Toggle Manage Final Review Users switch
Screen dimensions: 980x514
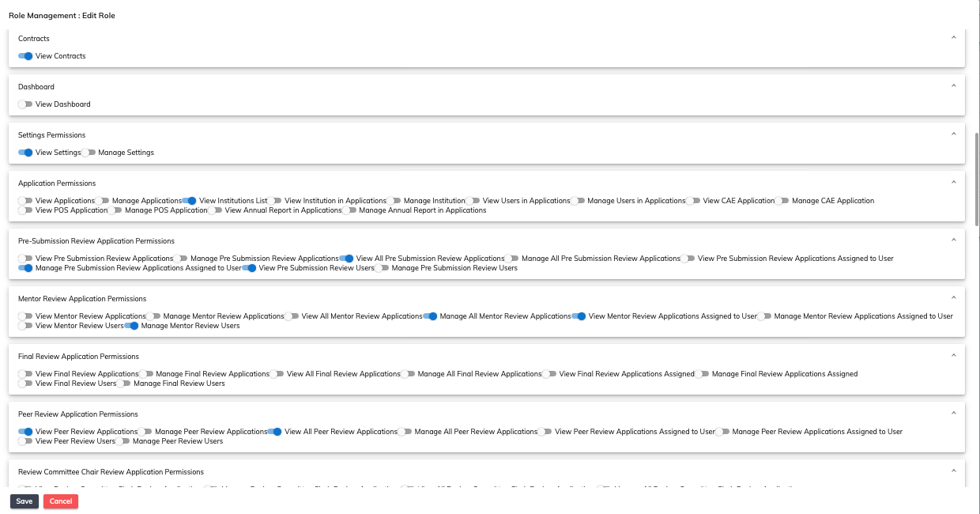click(123, 384)
